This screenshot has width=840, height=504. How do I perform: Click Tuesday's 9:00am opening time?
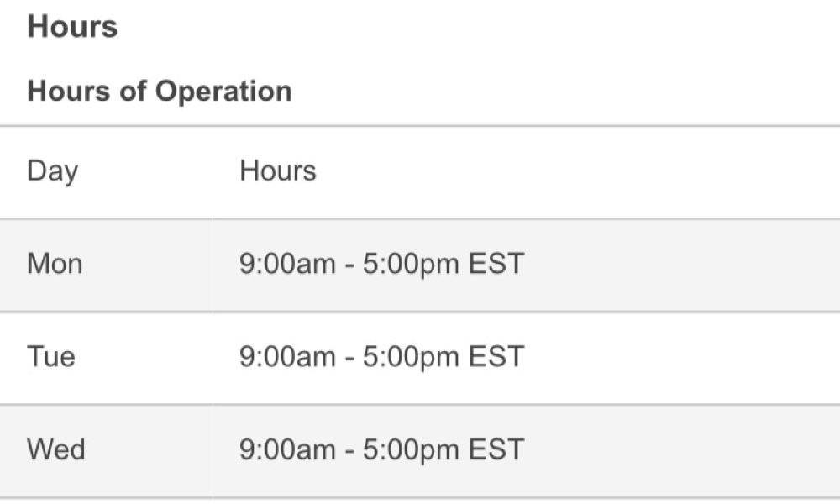pyautogui.click(x=287, y=357)
